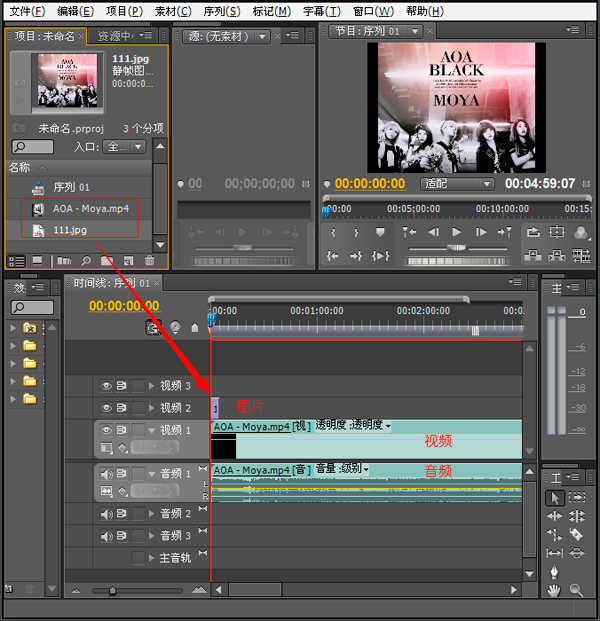Image resolution: width=600 pixels, height=621 pixels.
Task: Click program monitor timecode 00:00:00:00
Action: (370, 183)
